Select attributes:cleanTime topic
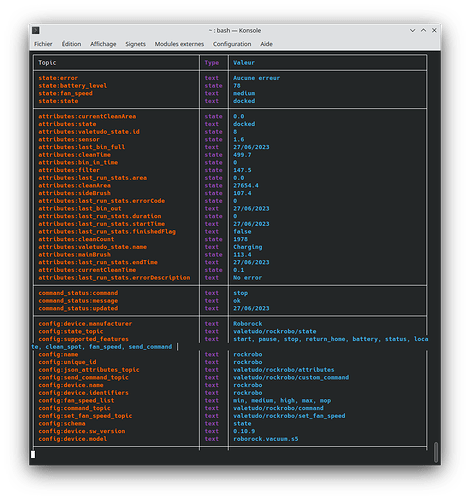The height and width of the screenshot is (500, 470). [x=74, y=155]
